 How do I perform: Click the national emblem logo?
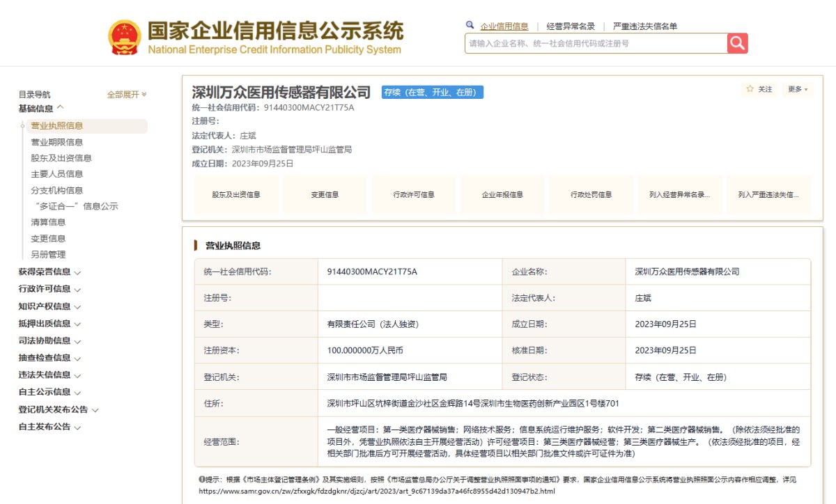[124, 38]
